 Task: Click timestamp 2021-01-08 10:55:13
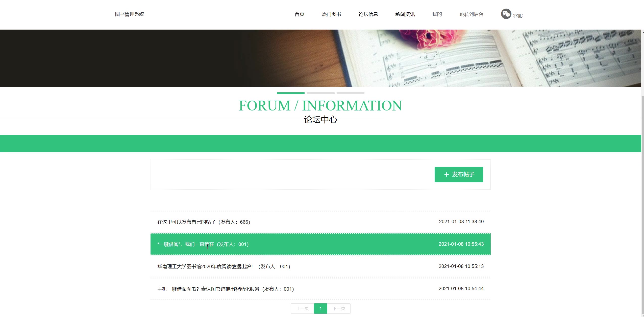click(461, 266)
